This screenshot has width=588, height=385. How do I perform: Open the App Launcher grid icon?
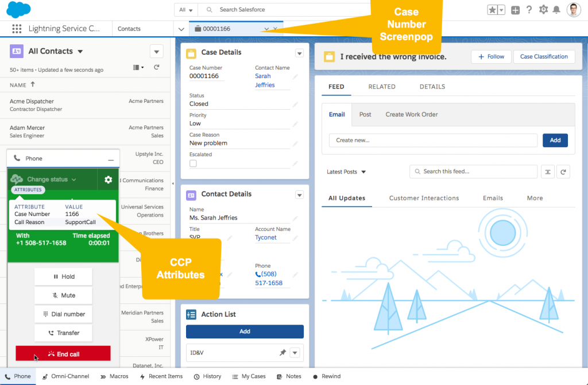point(17,29)
